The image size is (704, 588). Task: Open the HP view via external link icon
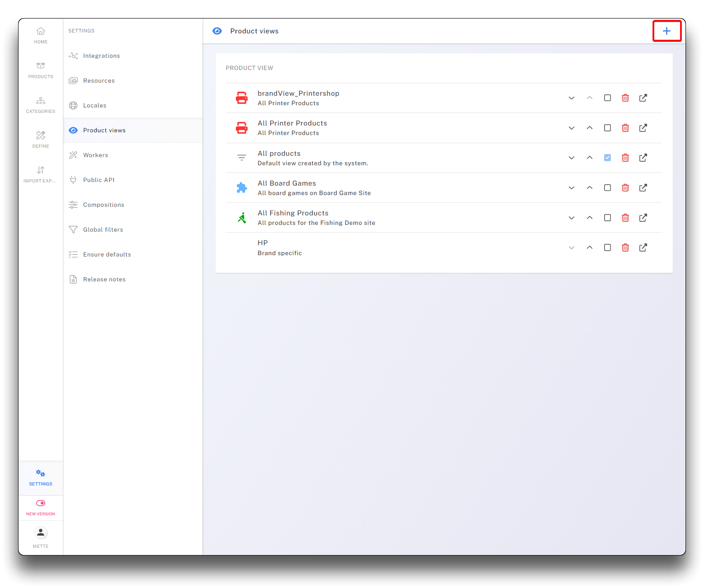pos(643,247)
